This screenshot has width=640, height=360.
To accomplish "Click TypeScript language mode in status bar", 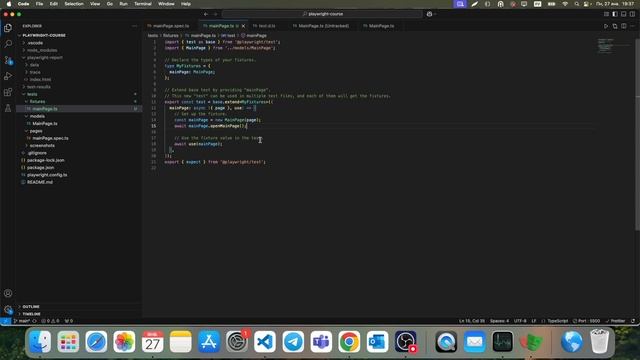I will 557,321.
